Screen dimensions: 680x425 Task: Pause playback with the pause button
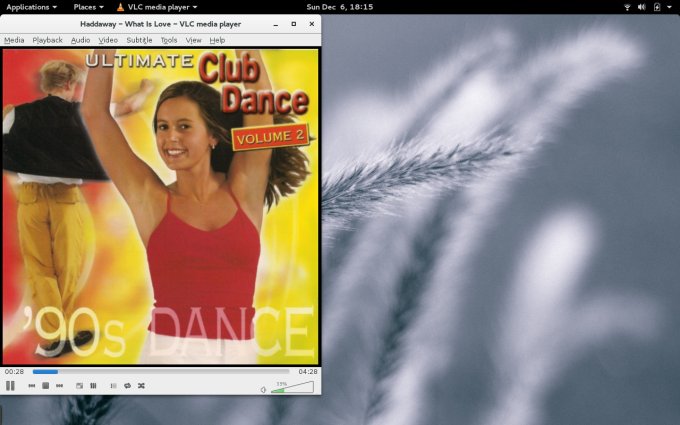click(10, 386)
